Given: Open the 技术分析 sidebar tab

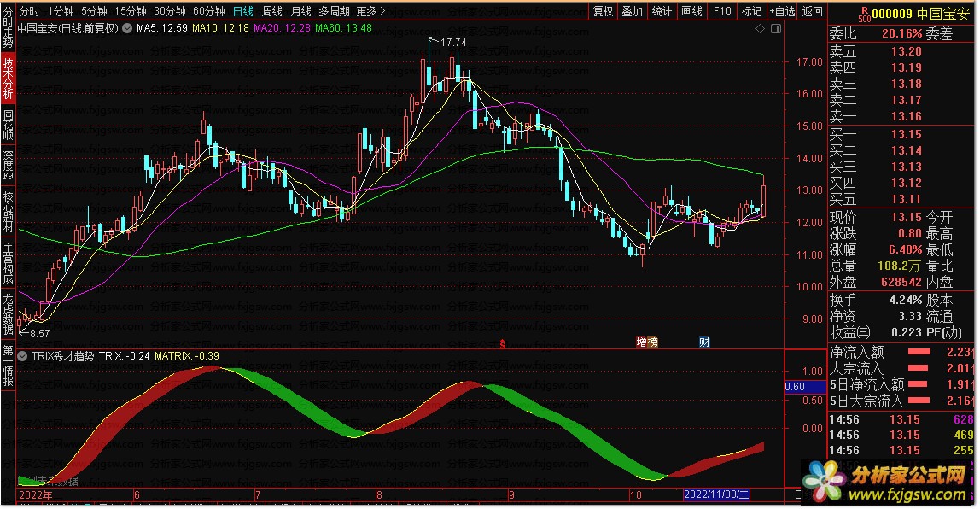Looking at the screenshot, I should coord(8,79).
